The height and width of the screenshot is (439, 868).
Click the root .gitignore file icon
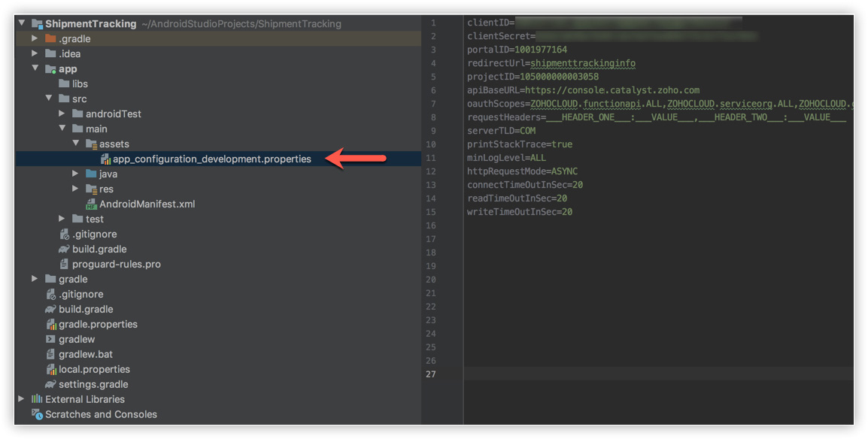point(51,295)
